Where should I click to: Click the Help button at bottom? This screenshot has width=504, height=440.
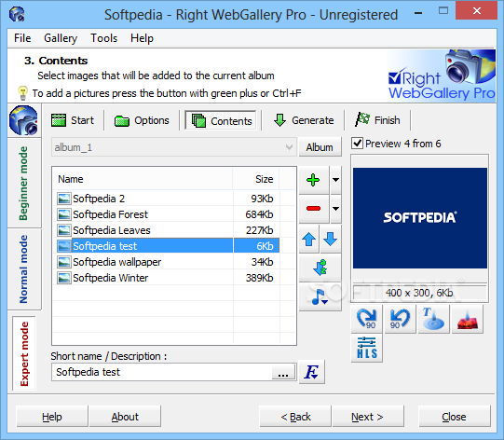[x=52, y=417]
